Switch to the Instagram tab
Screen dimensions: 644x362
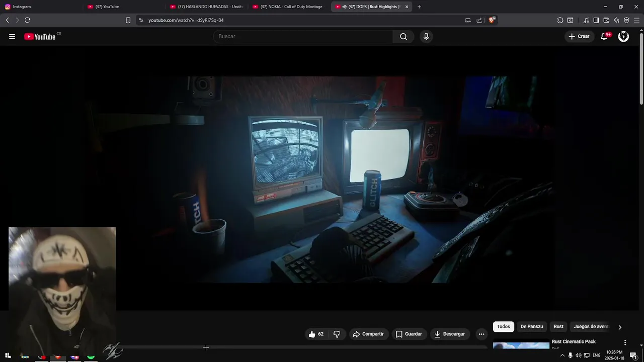pos(41,7)
